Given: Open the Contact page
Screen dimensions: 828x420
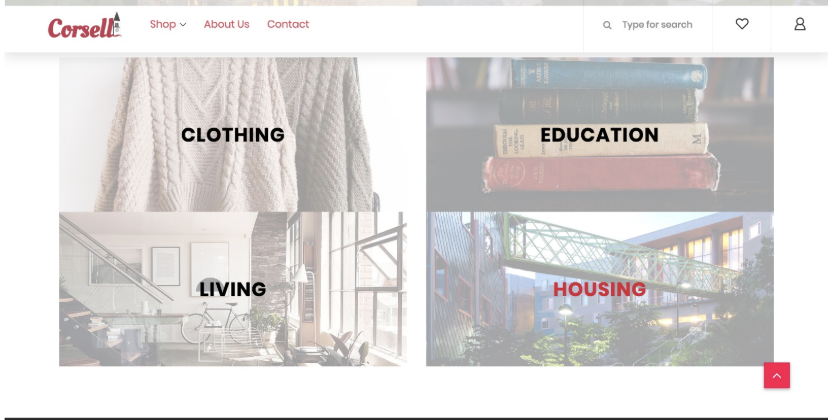Looking at the screenshot, I should 288,24.
